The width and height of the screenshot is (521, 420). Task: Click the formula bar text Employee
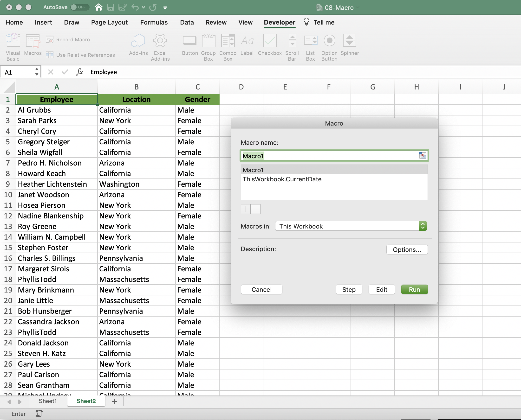(104, 72)
